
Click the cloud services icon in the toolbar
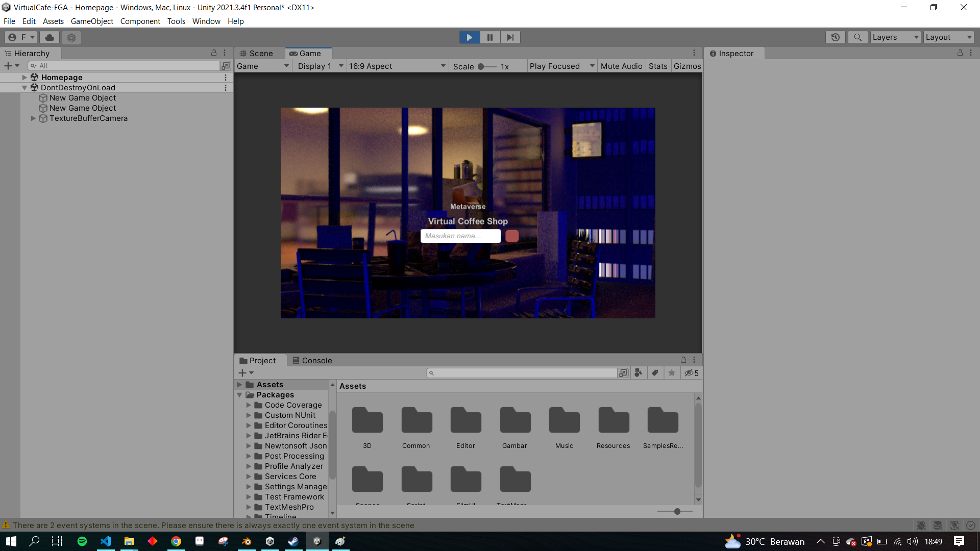pyautogui.click(x=48, y=37)
